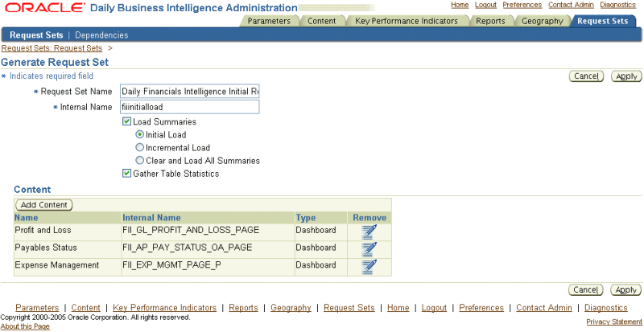Remove the Expense Management dashboard row
The image size is (644, 332).
pyautogui.click(x=369, y=266)
